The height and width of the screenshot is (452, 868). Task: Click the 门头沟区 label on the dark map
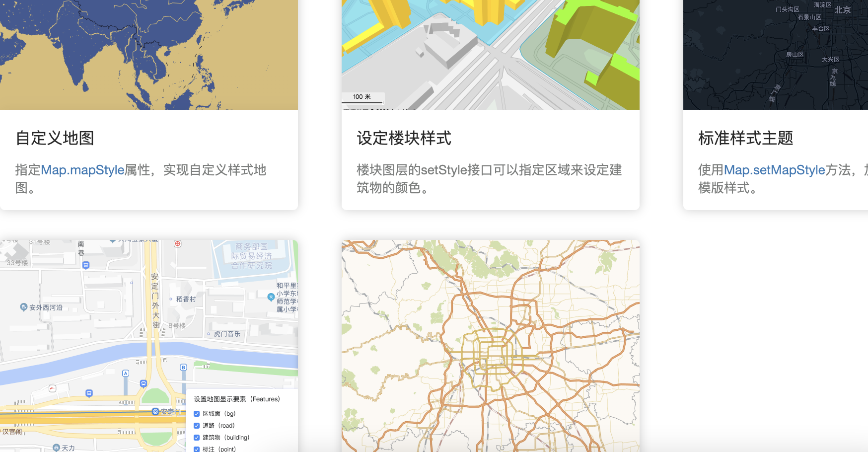(787, 9)
